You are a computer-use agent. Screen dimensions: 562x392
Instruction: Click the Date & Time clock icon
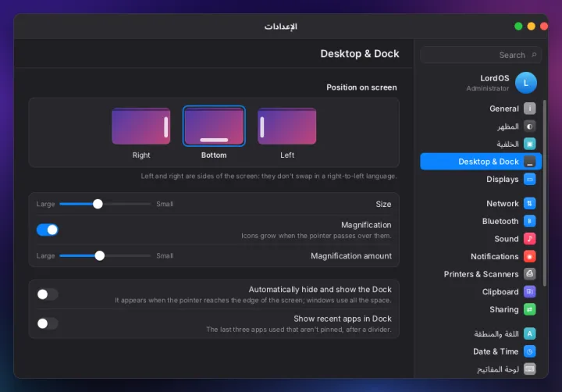(529, 351)
